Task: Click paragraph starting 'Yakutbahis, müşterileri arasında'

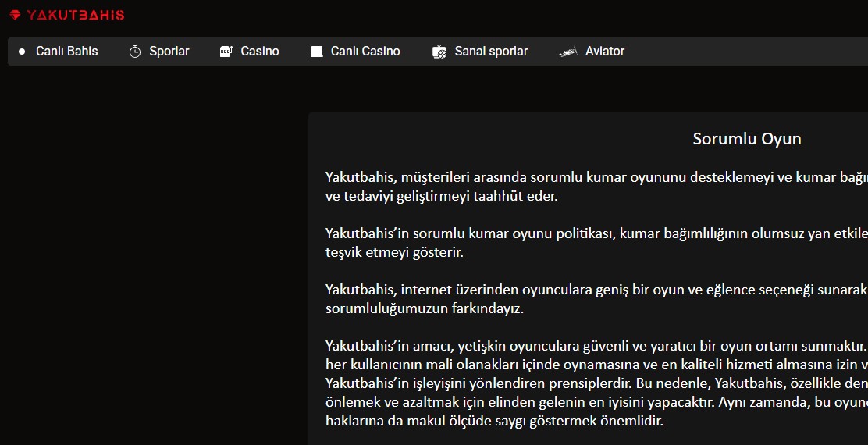Action: pos(596,187)
